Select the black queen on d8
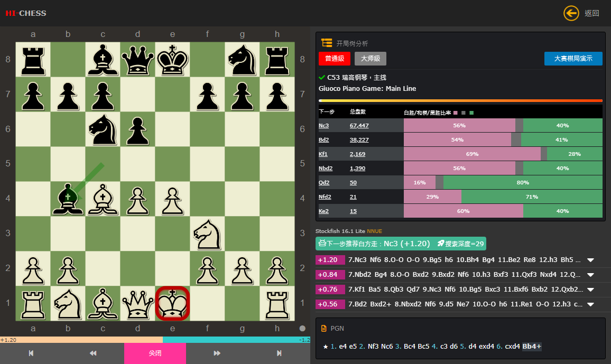 [137, 60]
